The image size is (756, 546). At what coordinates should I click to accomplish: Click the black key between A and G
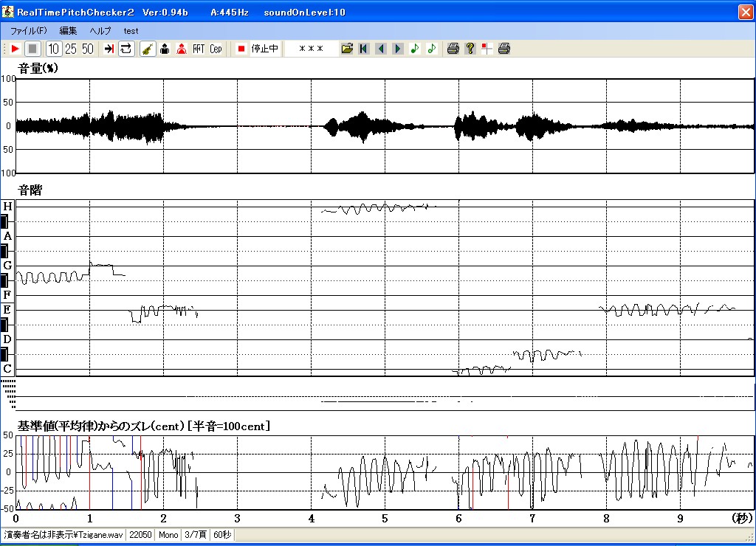tap(4, 251)
